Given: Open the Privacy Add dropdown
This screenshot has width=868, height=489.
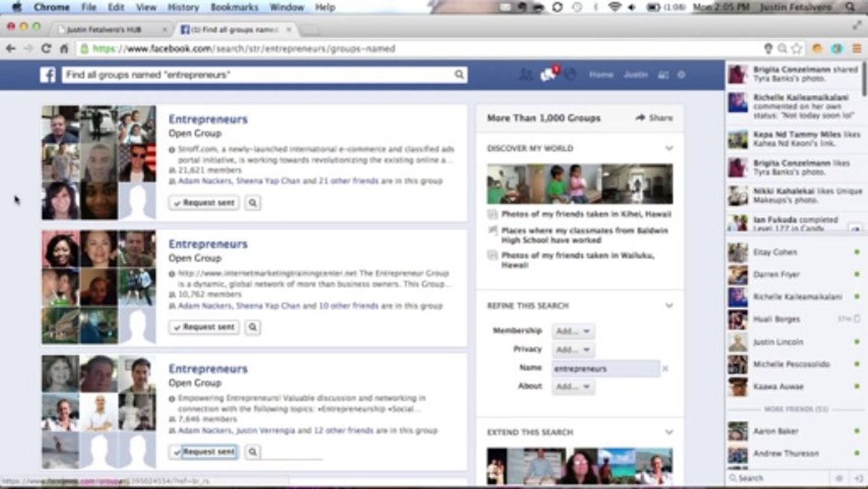Looking at the screenshot, I should pyautogui.click(x=573, y=350).
